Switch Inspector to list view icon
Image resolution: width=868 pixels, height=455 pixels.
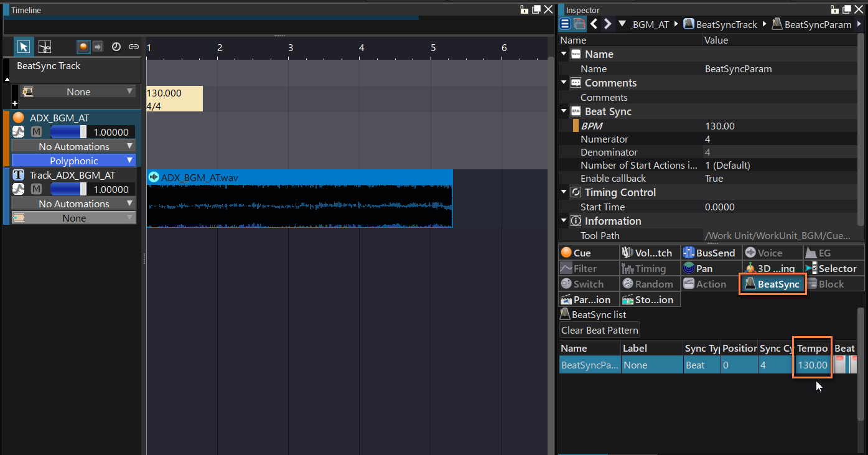(x=565, y=24)
